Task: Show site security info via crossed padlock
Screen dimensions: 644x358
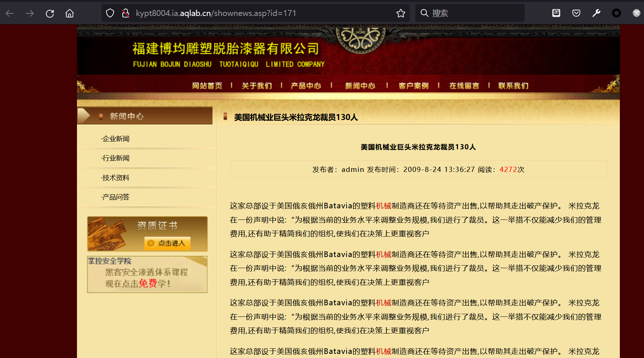Action: 126,13
